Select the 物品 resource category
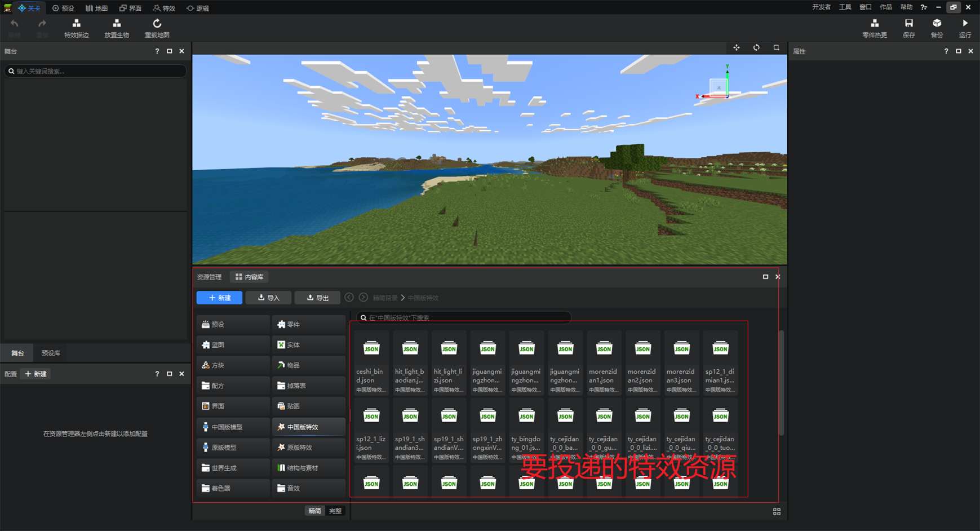Screen dimensions: 980x531 (308, 365)
